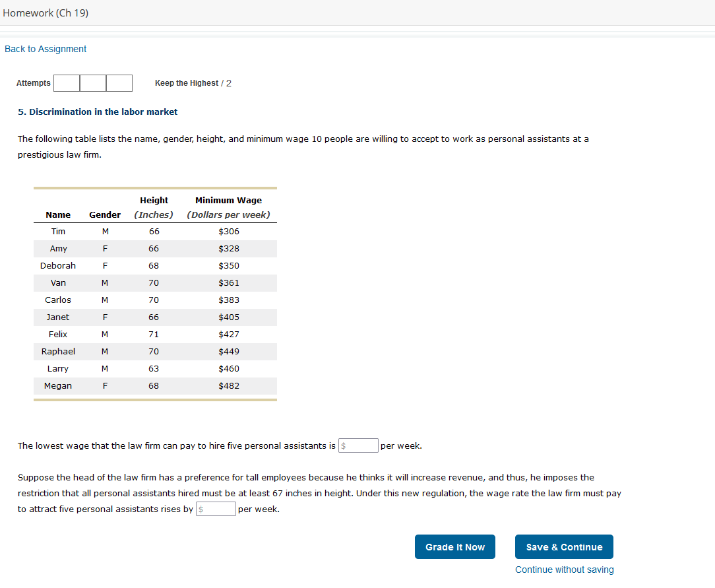Click the Gender column header
The height and width of the screenshot is (588, 715).
click(x=104, y=214)
